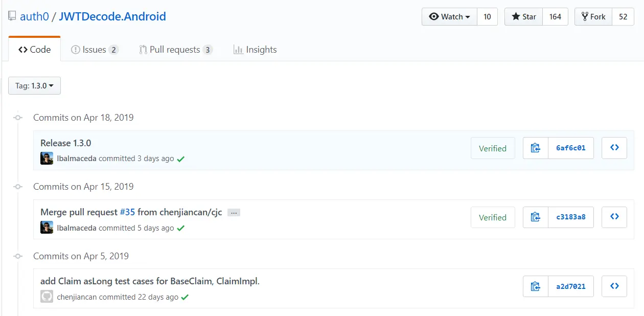View lbalmaceda's commits from Release 1.3.0 row
644x316 pixels.
click(x=77, y=159)
